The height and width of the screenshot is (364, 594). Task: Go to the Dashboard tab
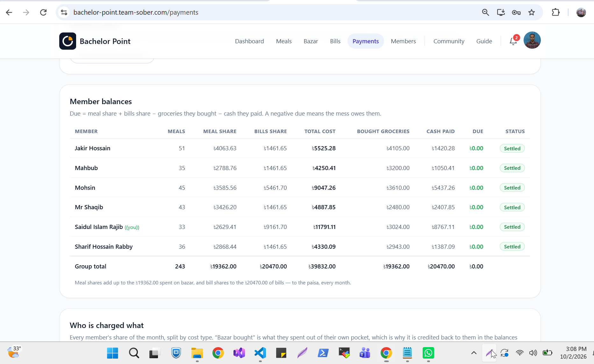[249, 41]
